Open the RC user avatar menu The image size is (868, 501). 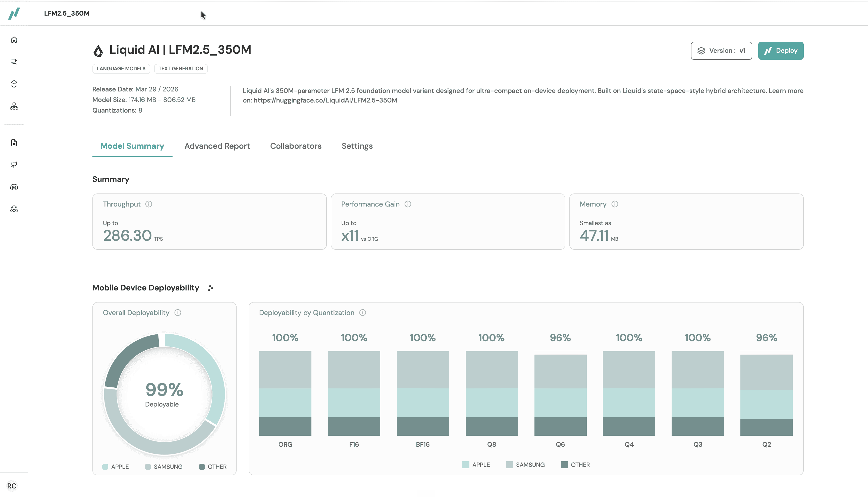[x=12, y=486]
